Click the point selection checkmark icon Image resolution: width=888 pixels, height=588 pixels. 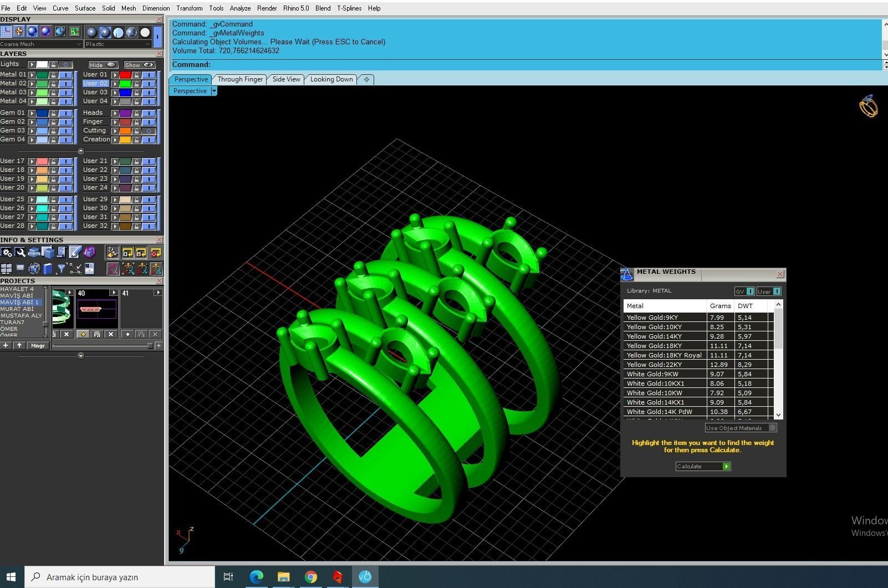pos(75,269)
